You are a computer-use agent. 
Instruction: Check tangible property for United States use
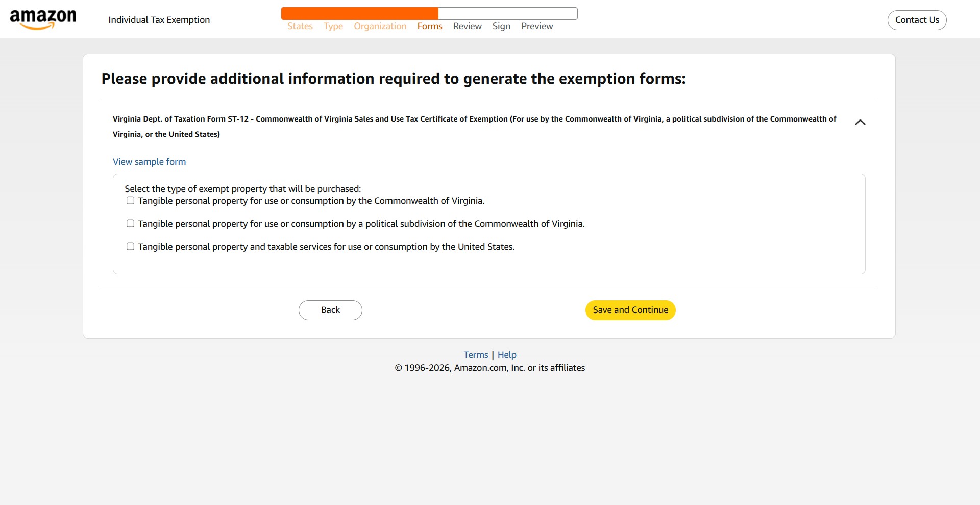(130, 246)
